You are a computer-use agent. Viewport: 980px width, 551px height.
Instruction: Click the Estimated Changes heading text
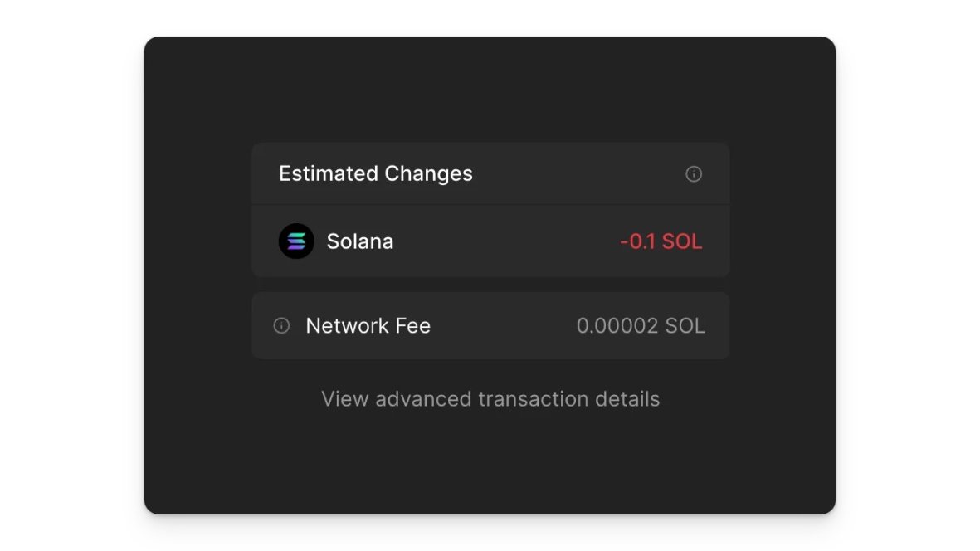click(375, 174)
